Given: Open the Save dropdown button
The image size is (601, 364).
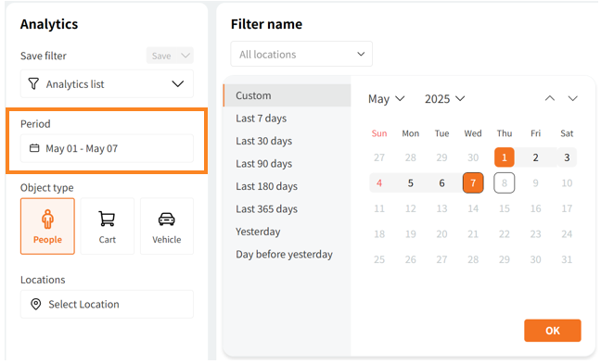Looking at the screenshot, I should click(x=170, y=56).
